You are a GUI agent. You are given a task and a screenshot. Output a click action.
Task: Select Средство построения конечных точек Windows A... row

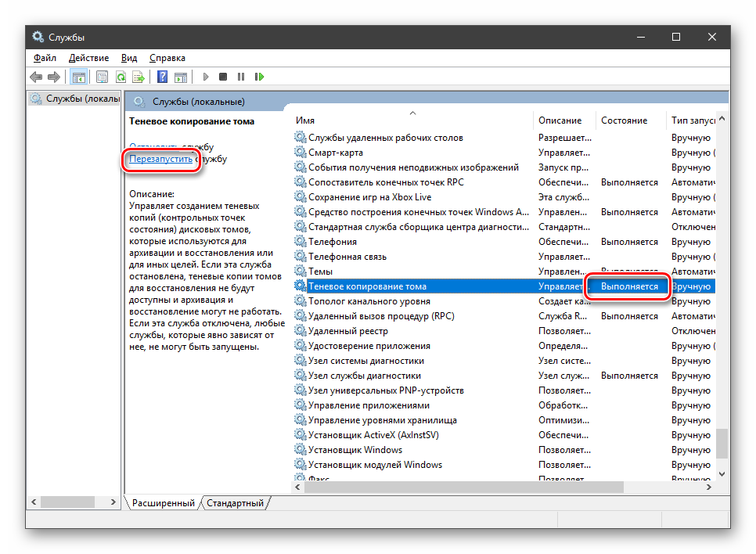click(504, 212)
